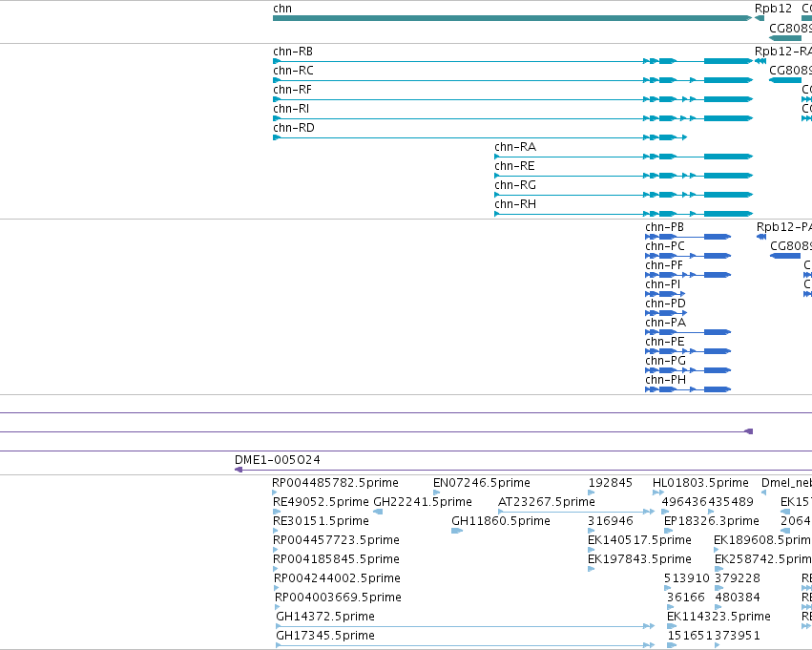The height and width of the screenshot is (650, 812).
Task: Click the GH22241.5prime EST label
Action: (x=423, y=502)
